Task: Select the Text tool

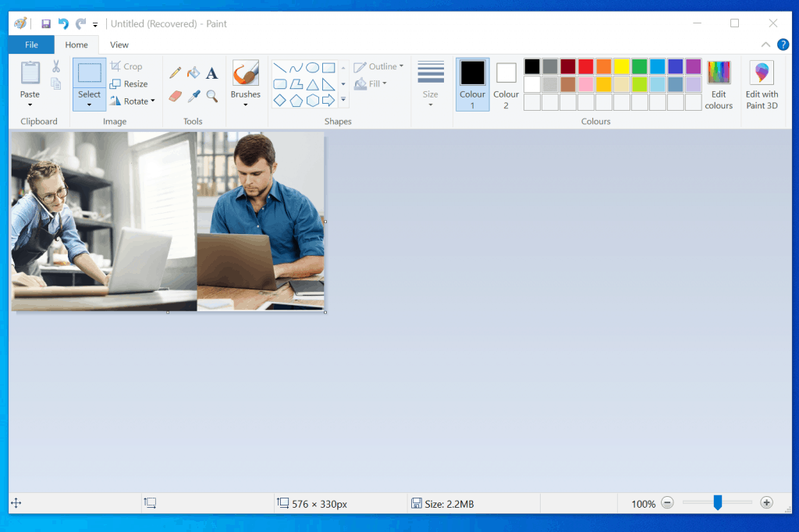Action: pyautogui.click(x=212, y=73)
